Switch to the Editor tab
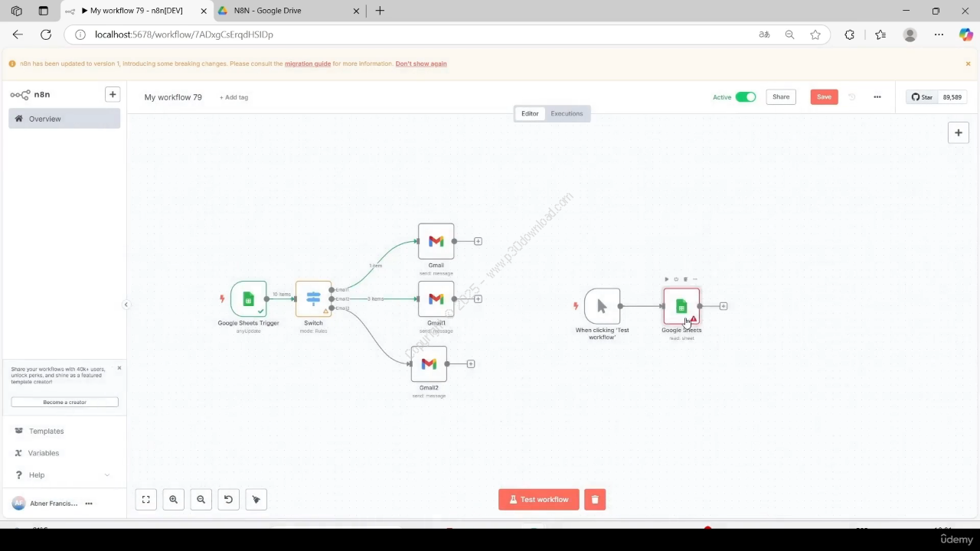980x551 pixels. pos(530,113)
